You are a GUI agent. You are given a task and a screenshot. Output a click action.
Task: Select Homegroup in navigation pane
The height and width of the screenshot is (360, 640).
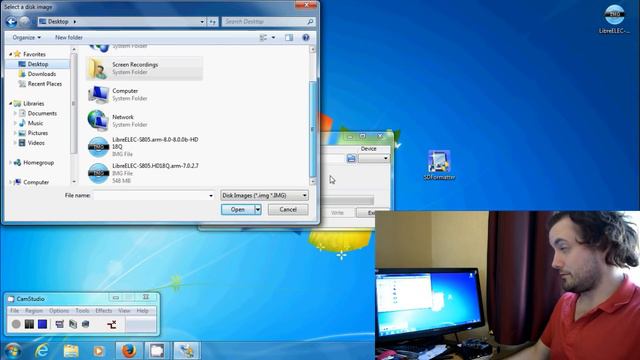tap(38, 162)
